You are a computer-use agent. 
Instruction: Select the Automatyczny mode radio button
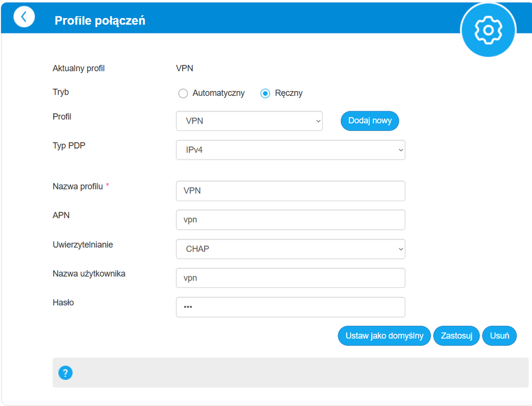(183, 94)
